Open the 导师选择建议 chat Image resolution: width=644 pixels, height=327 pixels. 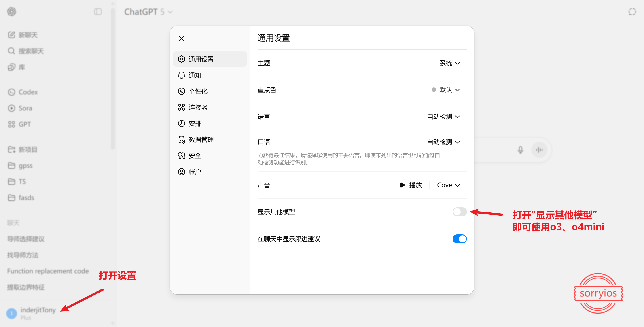coord(26,239)
